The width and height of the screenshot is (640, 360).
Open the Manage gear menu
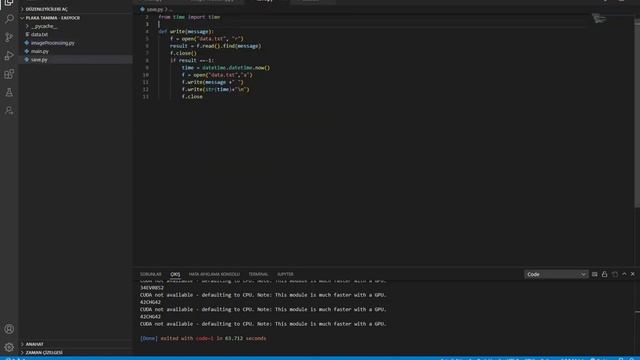[x=9, y=347]
